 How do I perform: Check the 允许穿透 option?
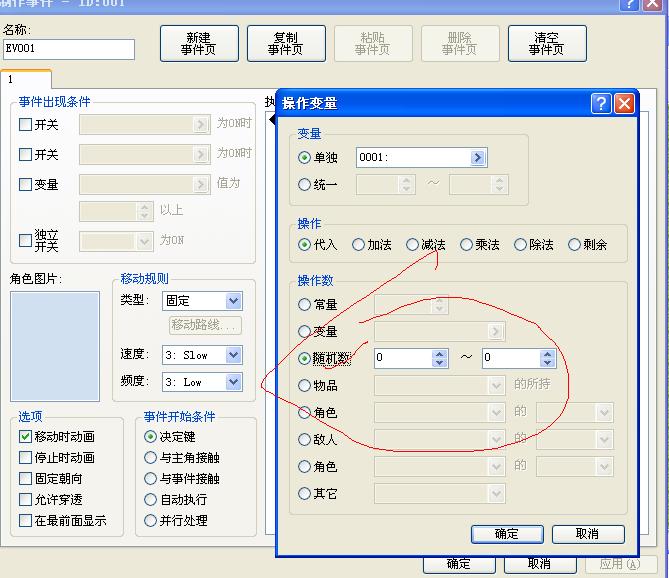(x=26, y=500)
